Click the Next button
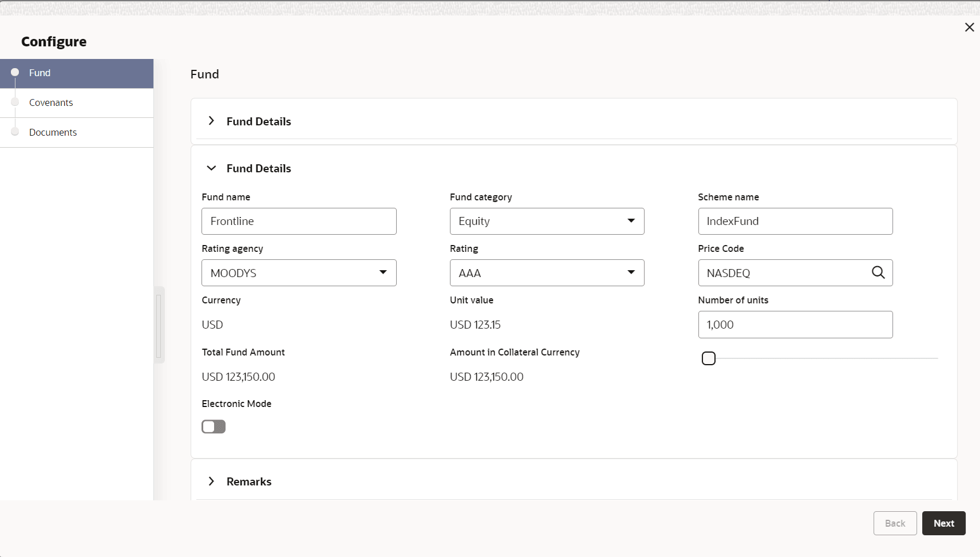This screenshot has width=980, height=557. [943, 523]
